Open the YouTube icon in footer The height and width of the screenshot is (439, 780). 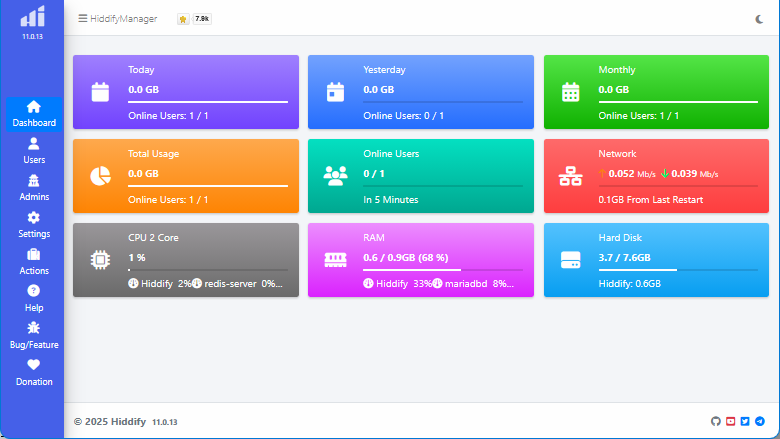(x=730, y=422)
